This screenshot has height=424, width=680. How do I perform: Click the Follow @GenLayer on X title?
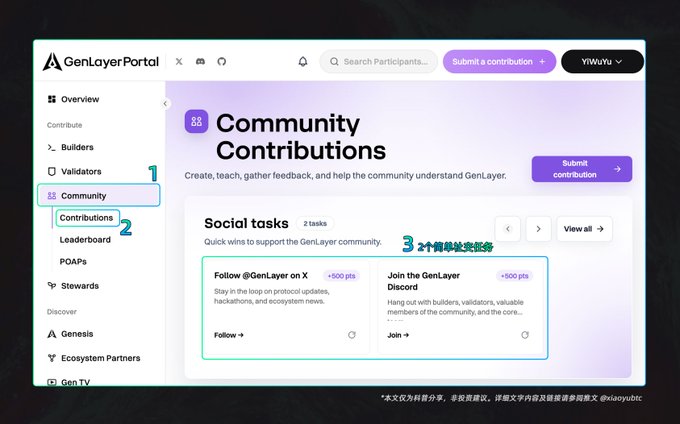tap(261, 276)
